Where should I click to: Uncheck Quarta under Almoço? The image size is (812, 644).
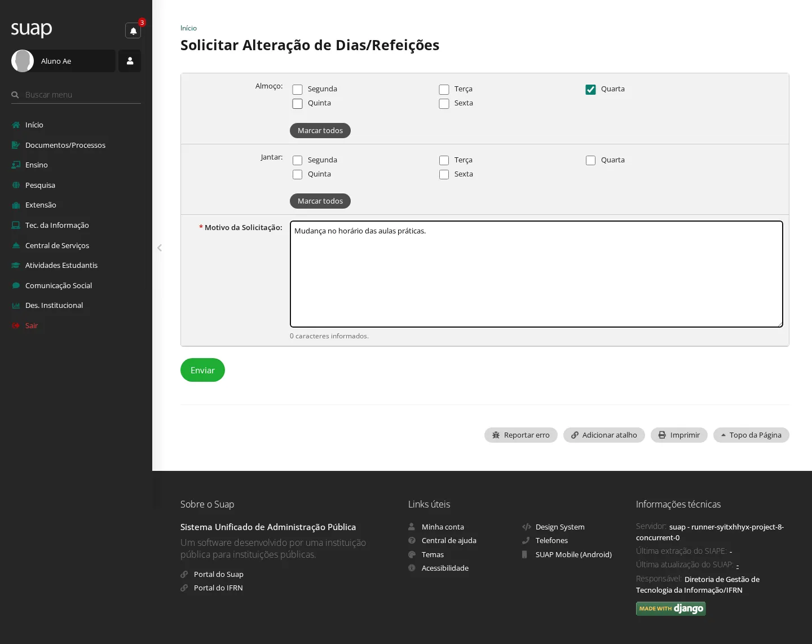[591, 89]
